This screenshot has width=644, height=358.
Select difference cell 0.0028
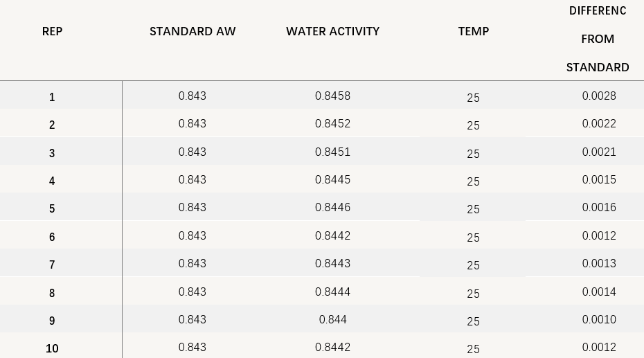(599, 96)
